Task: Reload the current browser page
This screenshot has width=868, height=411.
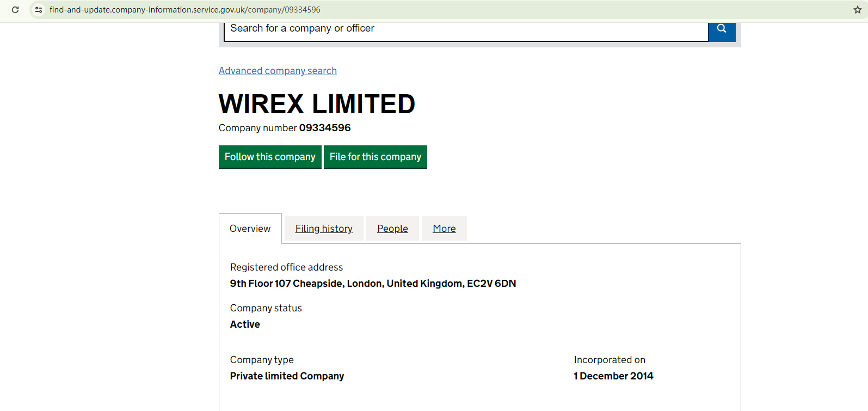Action: point(15,10)
